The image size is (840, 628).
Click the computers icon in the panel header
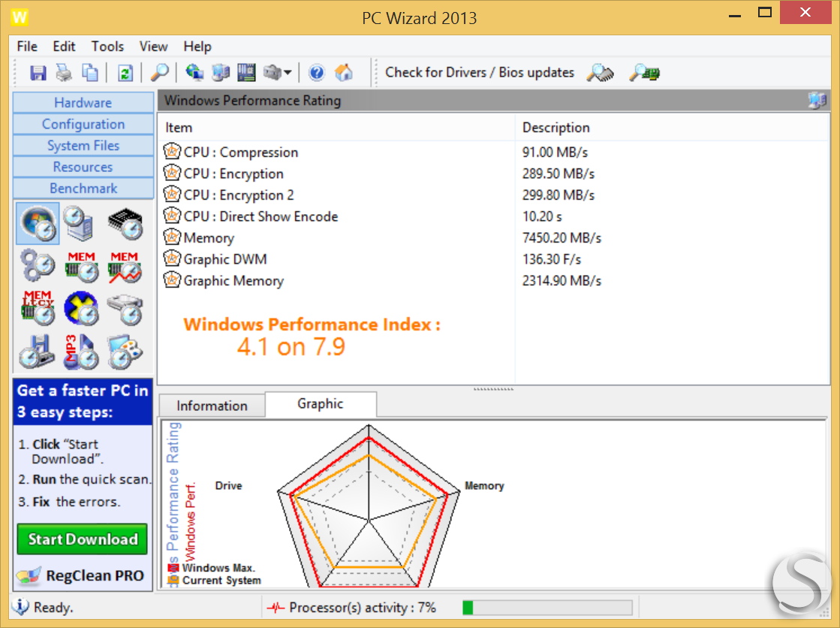pyautogui.click(x=817, y=101)
